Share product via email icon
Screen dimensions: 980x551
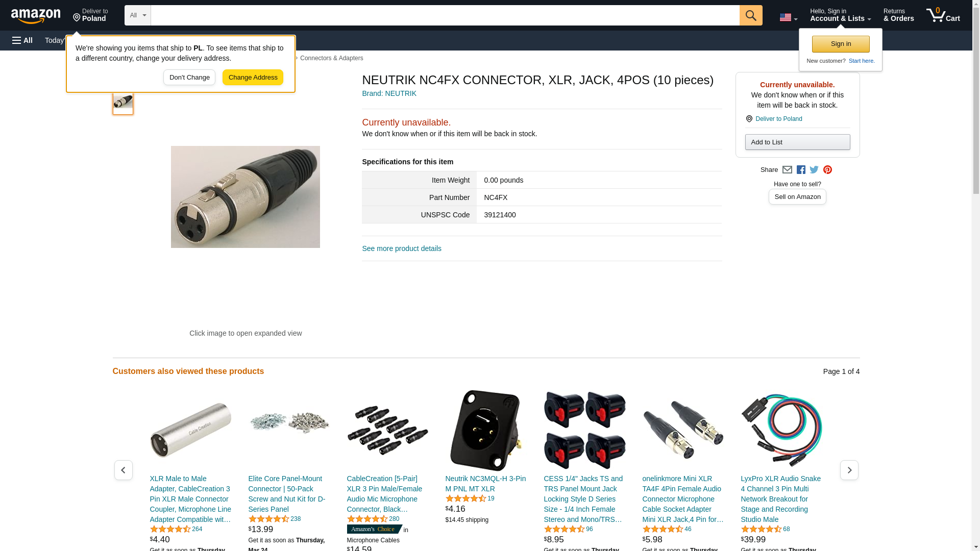pos(787,170)
